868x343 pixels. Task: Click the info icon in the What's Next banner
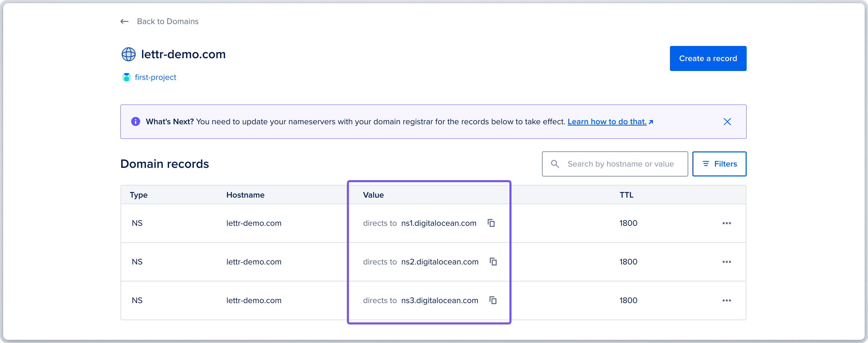[135, 122]
